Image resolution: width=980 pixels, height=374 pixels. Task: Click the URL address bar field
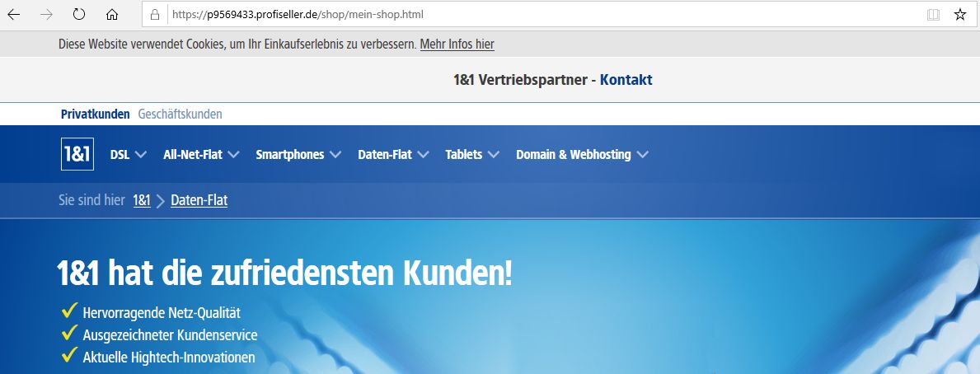point(536,15)
